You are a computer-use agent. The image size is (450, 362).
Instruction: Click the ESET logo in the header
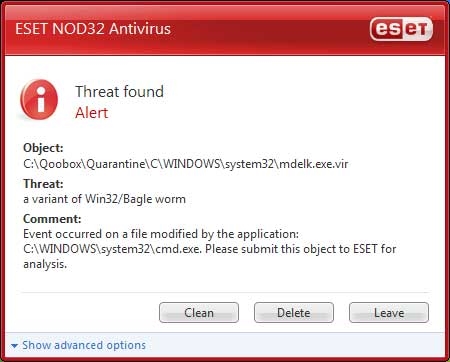401,29
